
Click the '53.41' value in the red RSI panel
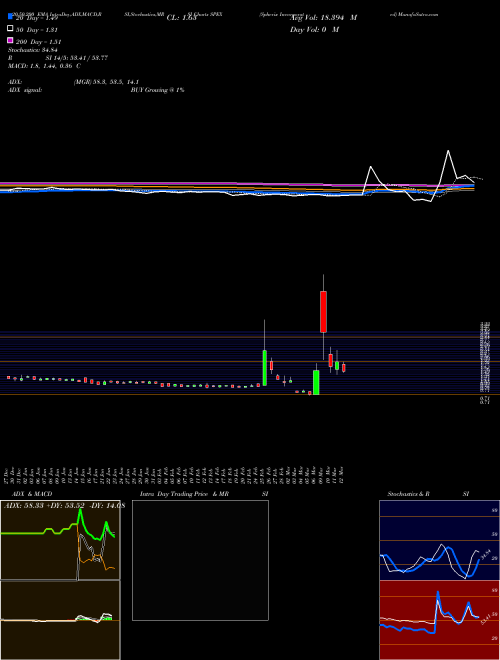(x=486, y=619)
